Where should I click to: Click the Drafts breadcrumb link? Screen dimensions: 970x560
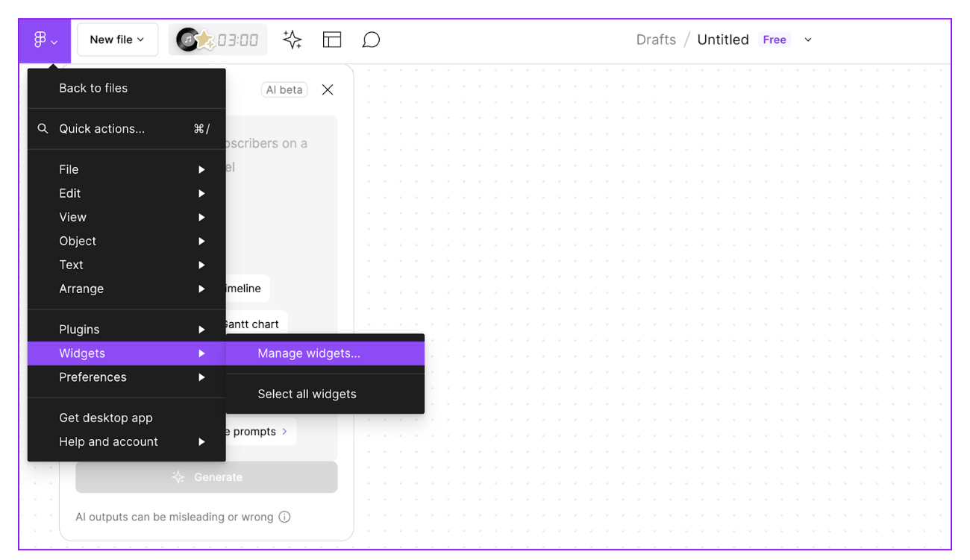point(656,40)
